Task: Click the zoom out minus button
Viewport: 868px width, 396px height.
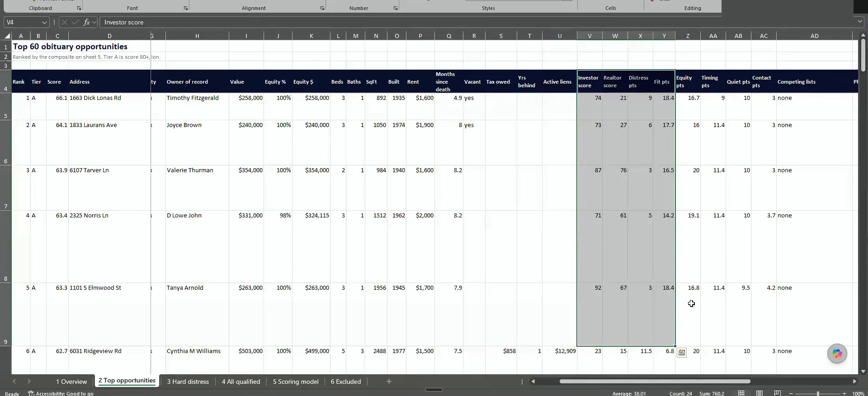Action: click(x=791, y=394)
